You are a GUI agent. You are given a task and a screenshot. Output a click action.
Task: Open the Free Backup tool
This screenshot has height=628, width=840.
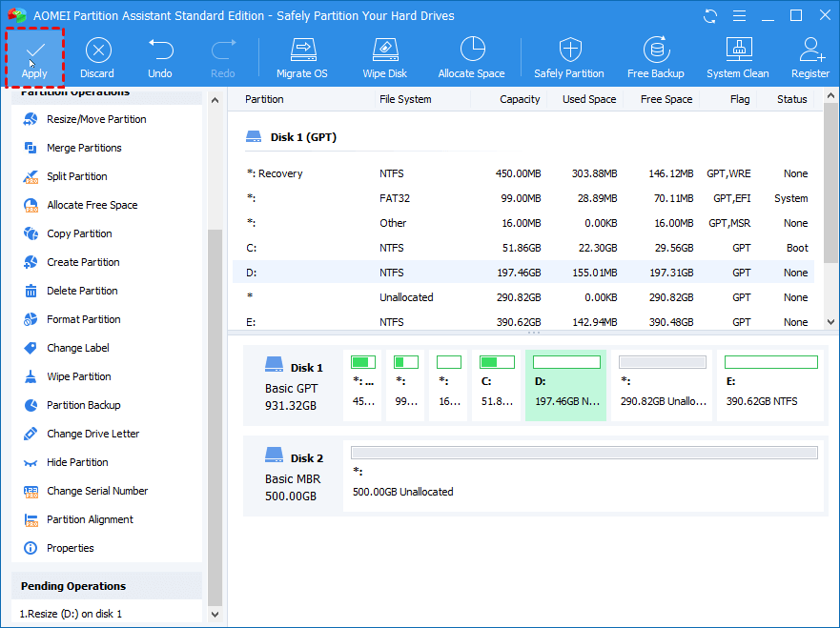[655, 57]
